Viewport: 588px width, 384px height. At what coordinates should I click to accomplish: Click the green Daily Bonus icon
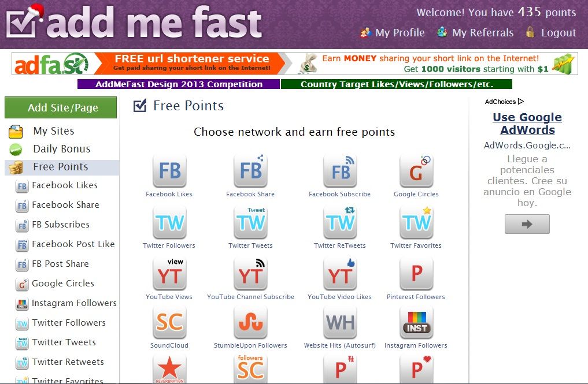16,150
